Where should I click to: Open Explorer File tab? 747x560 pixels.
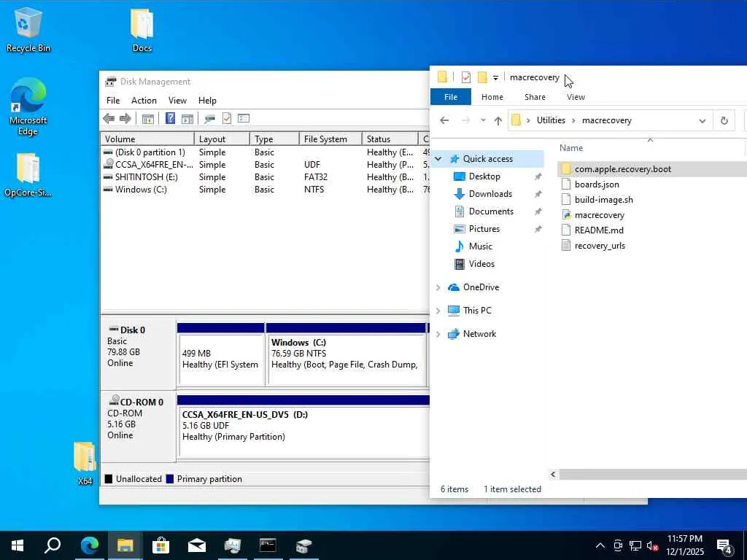[x=451, y=97]
